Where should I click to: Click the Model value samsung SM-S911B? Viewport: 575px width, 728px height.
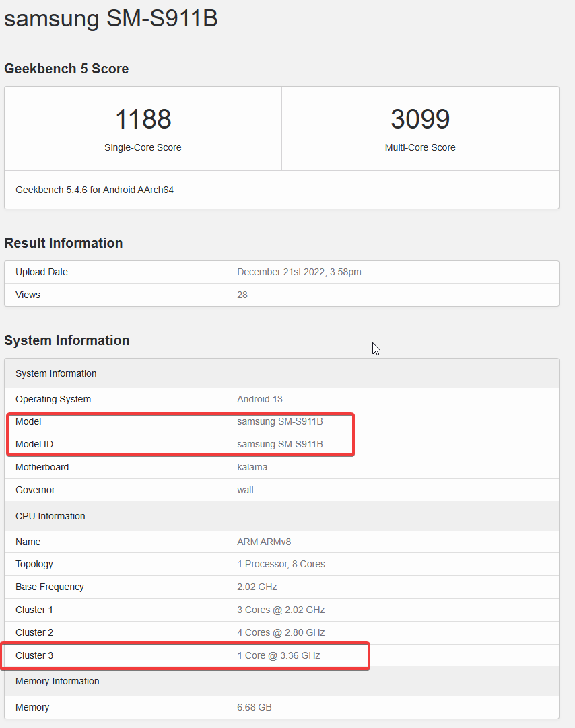280,422
